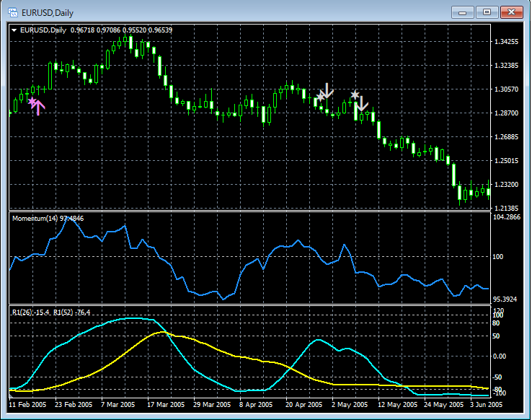The height and width of the screenshot is (420, 532).
Task: Click the pink up arrow signal
Action: tap(38, 108)
